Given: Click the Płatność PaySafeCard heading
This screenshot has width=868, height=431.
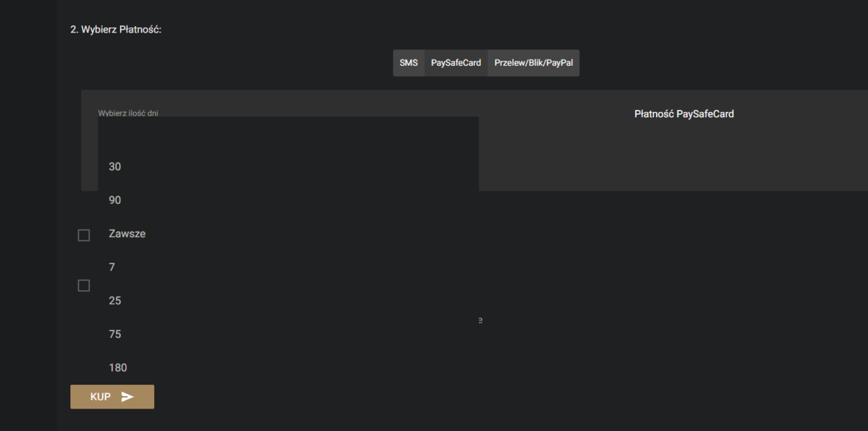Looking at the screenshot, I should click(684, 114).
